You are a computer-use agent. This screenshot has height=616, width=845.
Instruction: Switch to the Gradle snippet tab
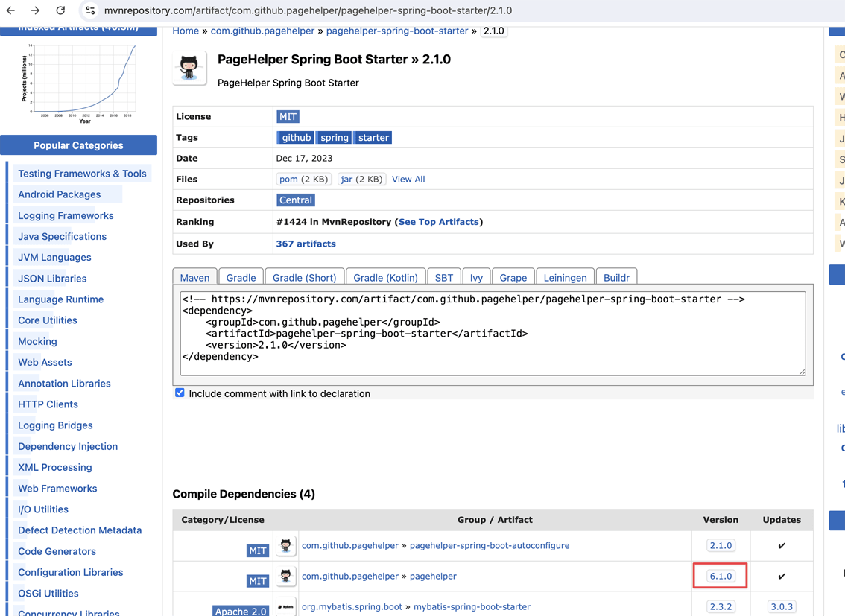241,276
